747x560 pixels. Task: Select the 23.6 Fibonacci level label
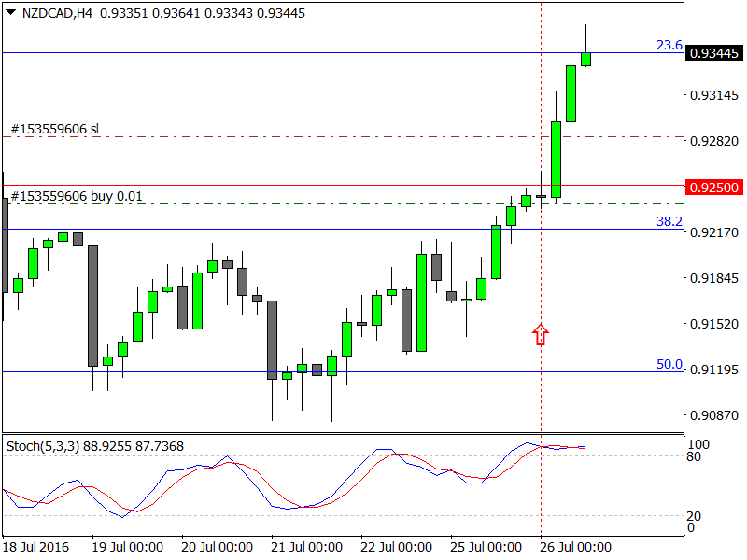(x=669, y=45)
